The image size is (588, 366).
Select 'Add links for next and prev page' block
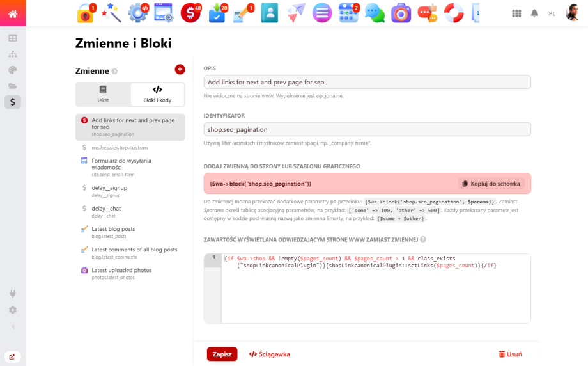(x=130, y=127)
